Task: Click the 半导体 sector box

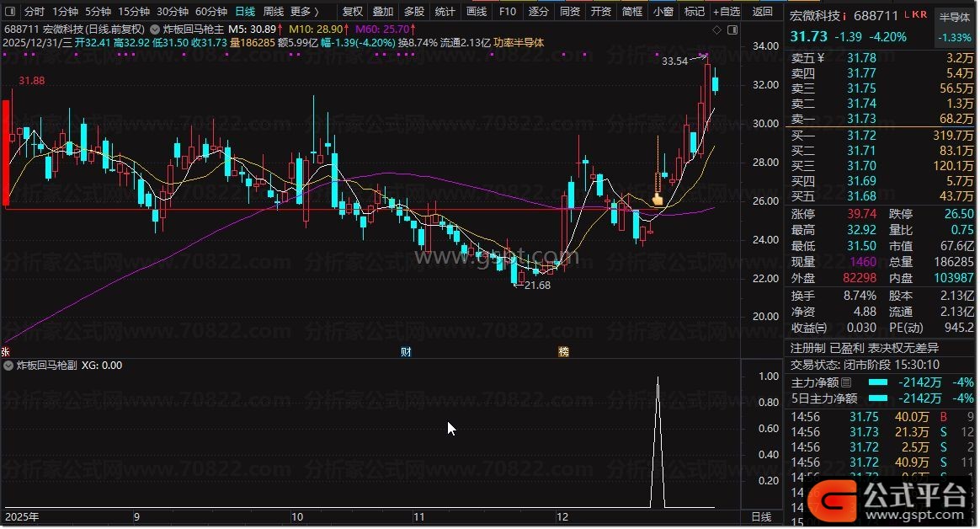Action: pyautogui.click(x=954, y=17)
